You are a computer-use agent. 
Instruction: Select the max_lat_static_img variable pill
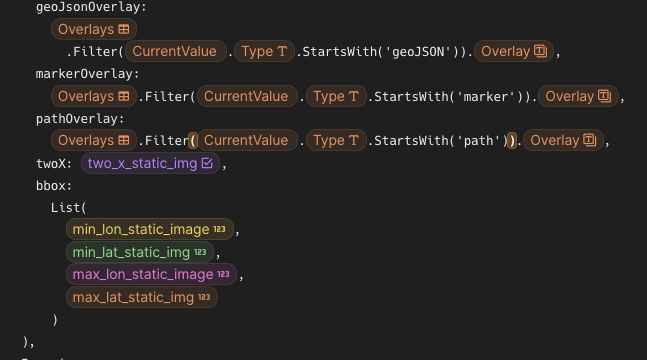142,297
